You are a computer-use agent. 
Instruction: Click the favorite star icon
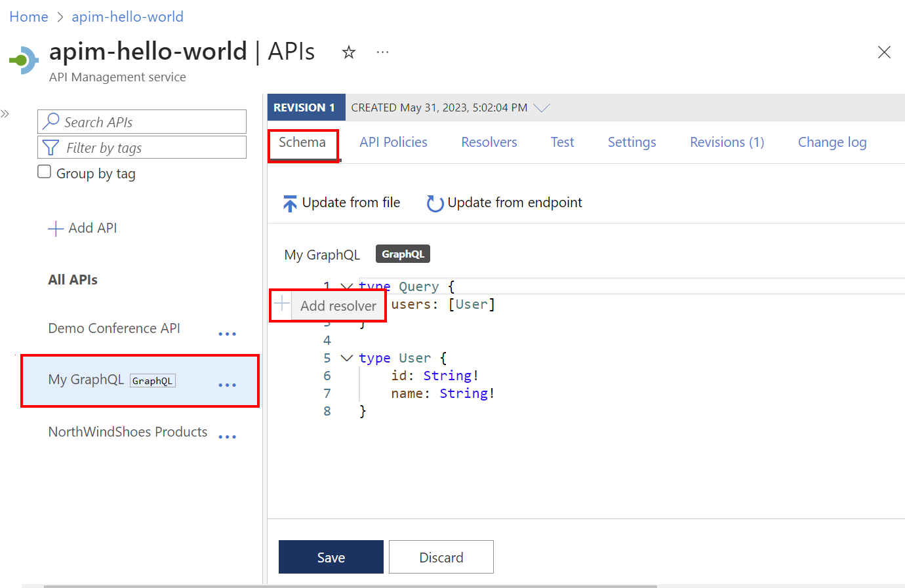coord(349,52)
